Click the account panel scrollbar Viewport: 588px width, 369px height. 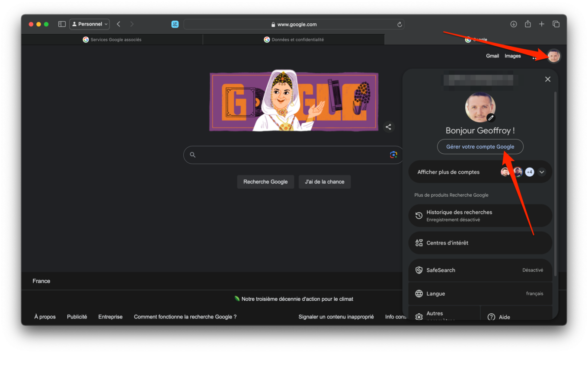coord(556,184)
